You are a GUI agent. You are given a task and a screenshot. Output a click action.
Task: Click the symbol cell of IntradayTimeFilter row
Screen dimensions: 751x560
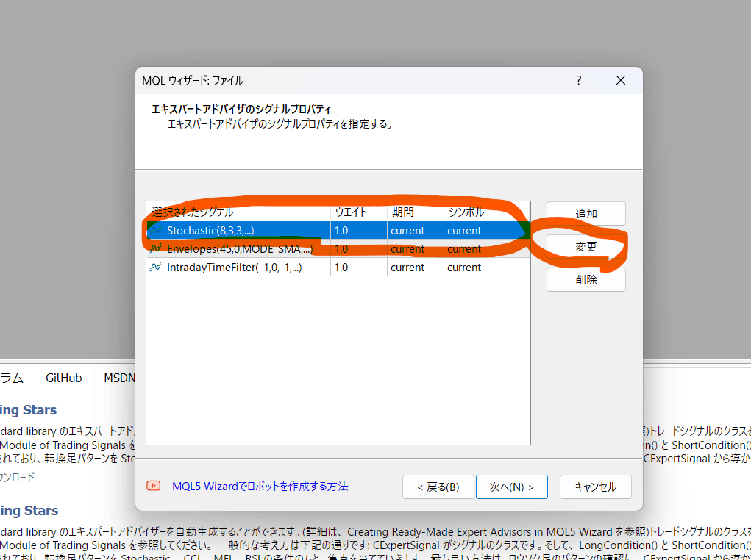point(487,267)
